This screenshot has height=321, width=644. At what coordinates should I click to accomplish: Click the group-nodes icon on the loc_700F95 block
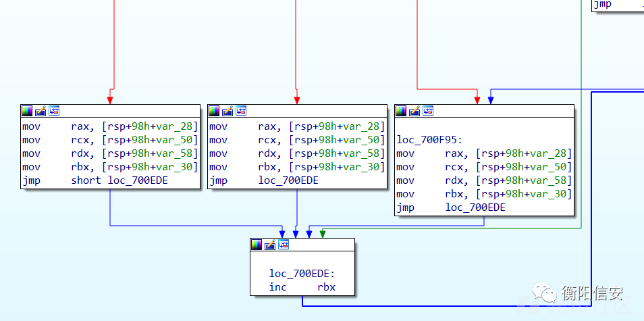[428, 111]
